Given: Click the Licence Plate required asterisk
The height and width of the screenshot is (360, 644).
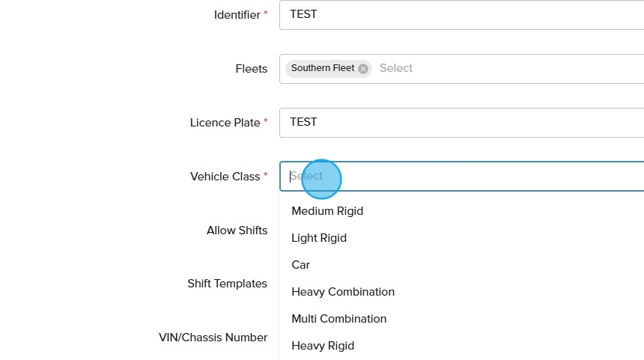Looking at the screenshot, I should (x=265, y=120).
